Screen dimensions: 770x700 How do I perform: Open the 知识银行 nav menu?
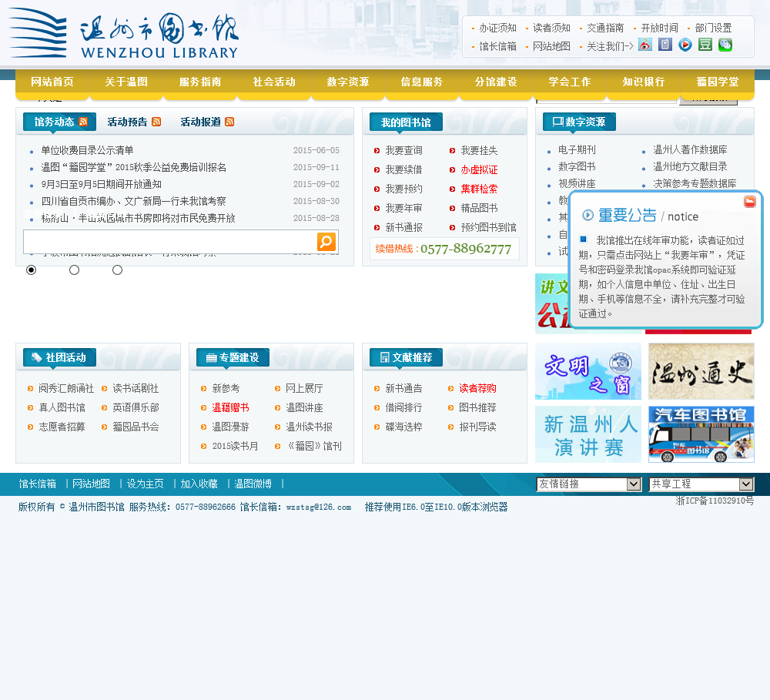coord(643,82)
